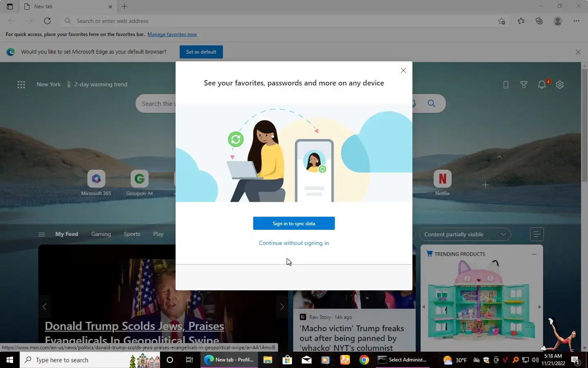
Task: Go to next news carousel slide
Action: (x=282, y=307)
